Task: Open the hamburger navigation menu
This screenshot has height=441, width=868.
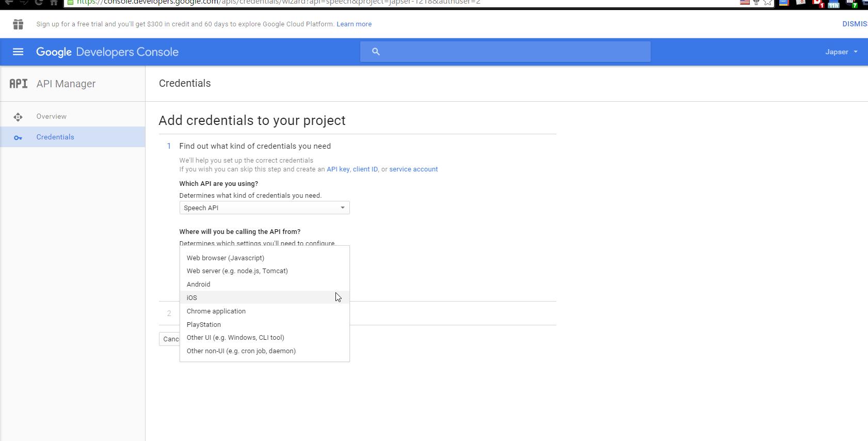Action: [x=18, y=52]
